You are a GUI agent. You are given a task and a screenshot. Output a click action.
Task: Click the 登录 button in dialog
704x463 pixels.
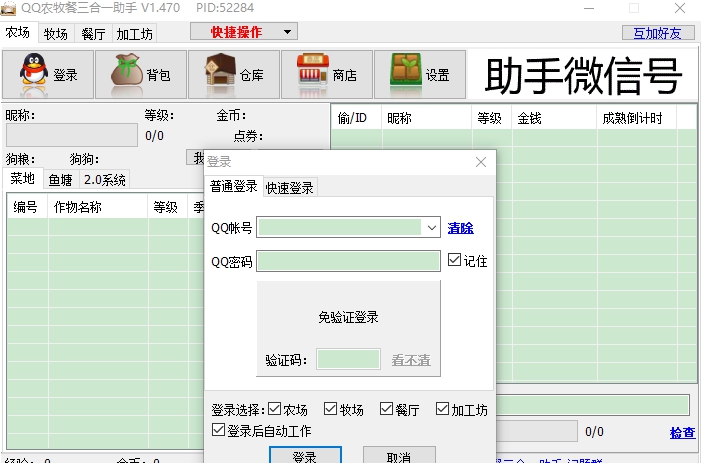pos(305,455)
